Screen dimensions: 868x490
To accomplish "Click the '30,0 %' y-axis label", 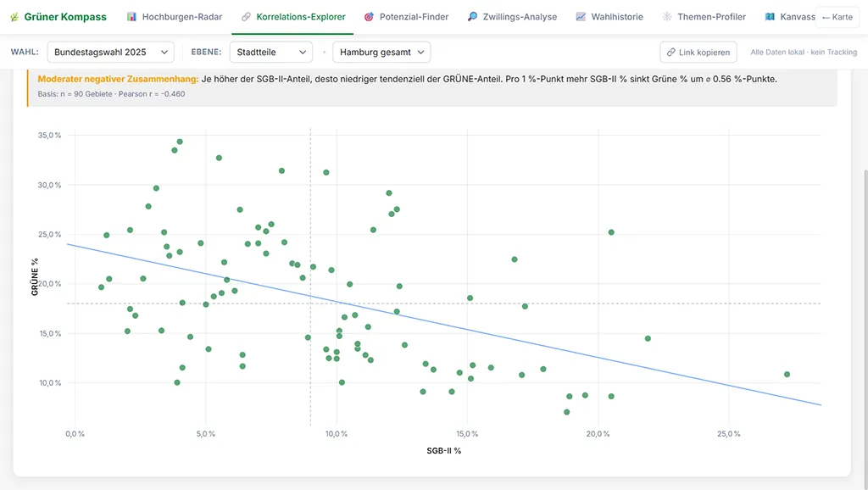I will [x=49, y=185].
